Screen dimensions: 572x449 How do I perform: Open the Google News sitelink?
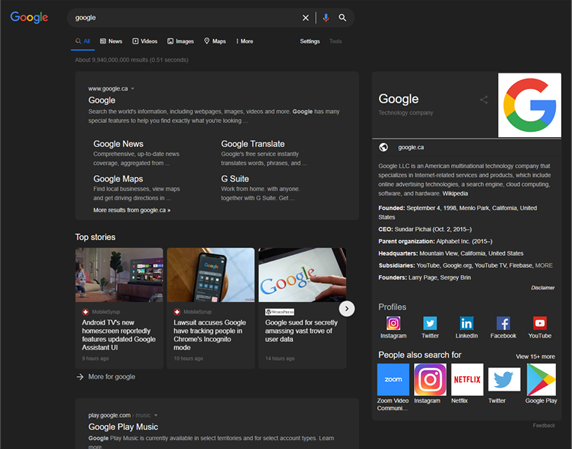[118, 144]
